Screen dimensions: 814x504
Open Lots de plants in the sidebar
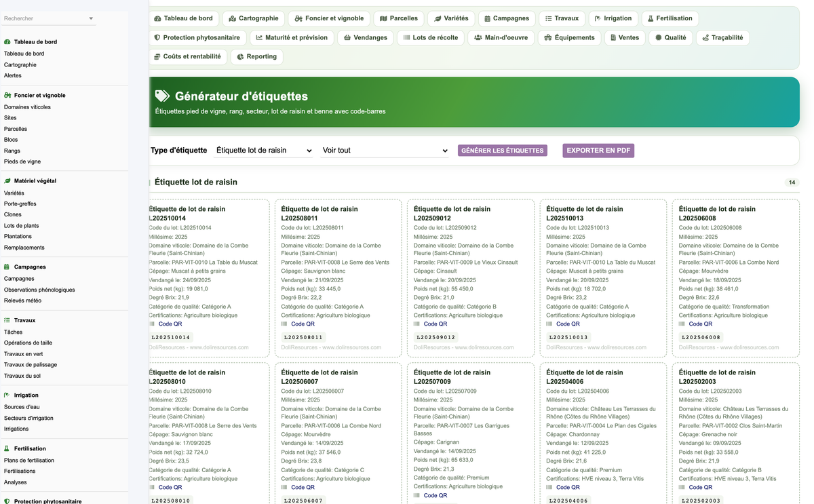[22, 226]
